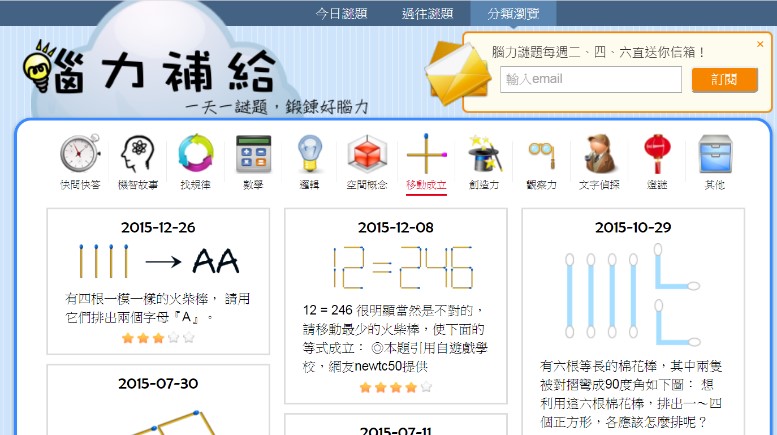Open the calculator 數學 category

tap(253, 156)
